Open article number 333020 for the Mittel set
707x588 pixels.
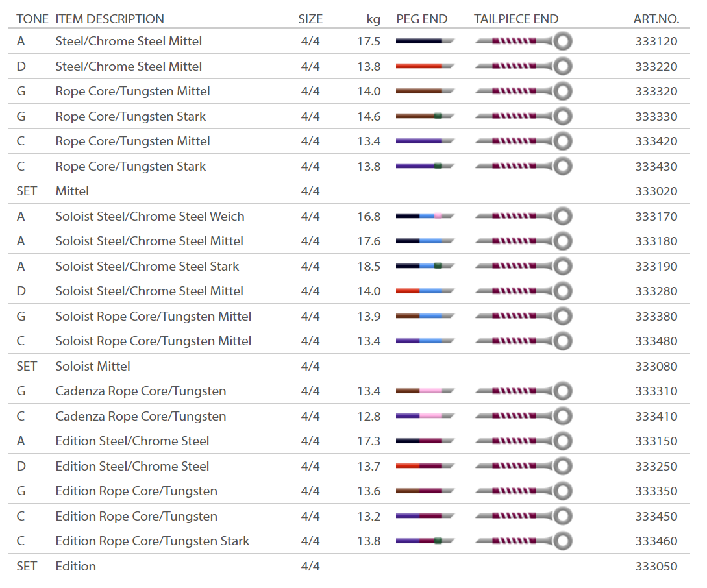coord(656,191)
